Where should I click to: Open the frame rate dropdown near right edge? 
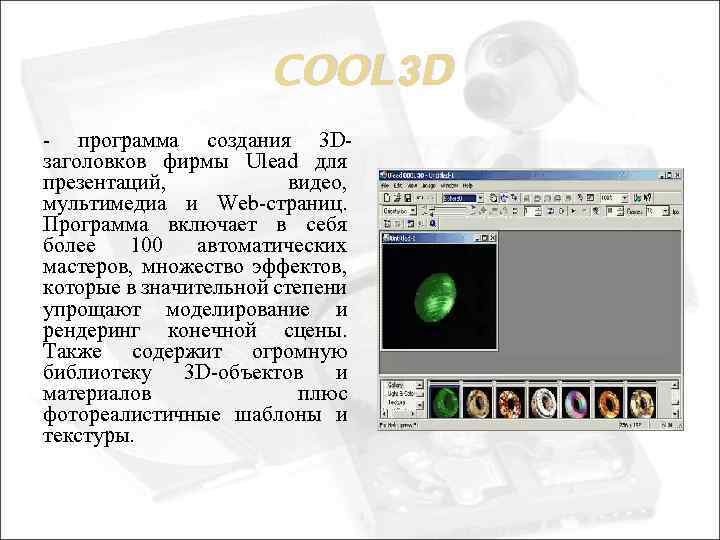(665, 211)
